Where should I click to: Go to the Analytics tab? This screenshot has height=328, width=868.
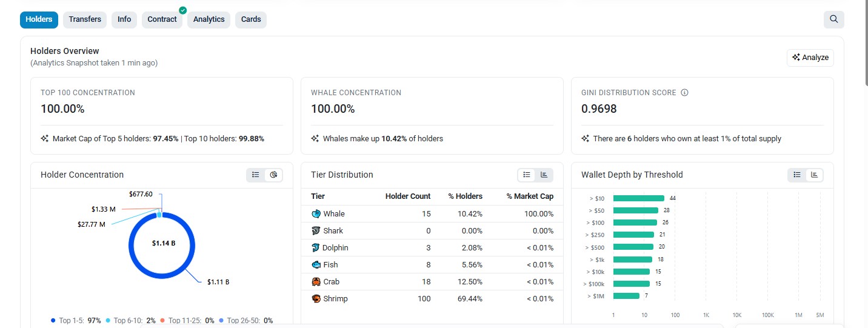click(x=209, y=19)
